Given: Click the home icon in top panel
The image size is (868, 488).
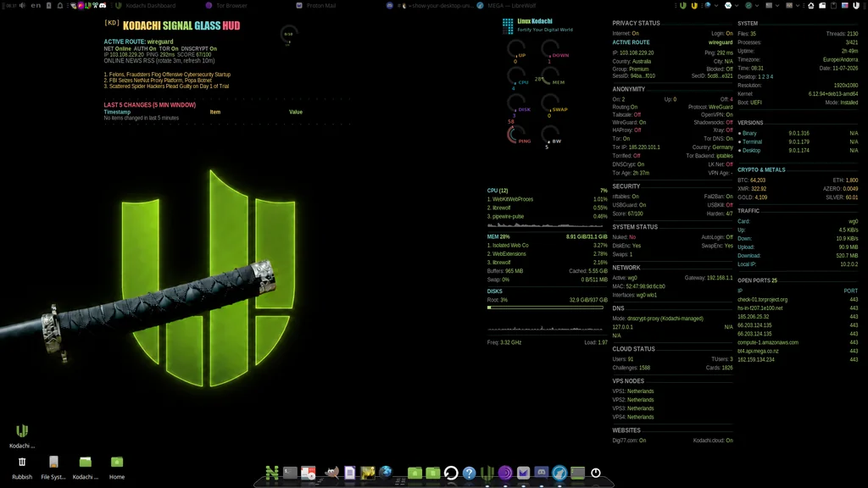Looking at the screenshot, I should click(x=811, y=6).
